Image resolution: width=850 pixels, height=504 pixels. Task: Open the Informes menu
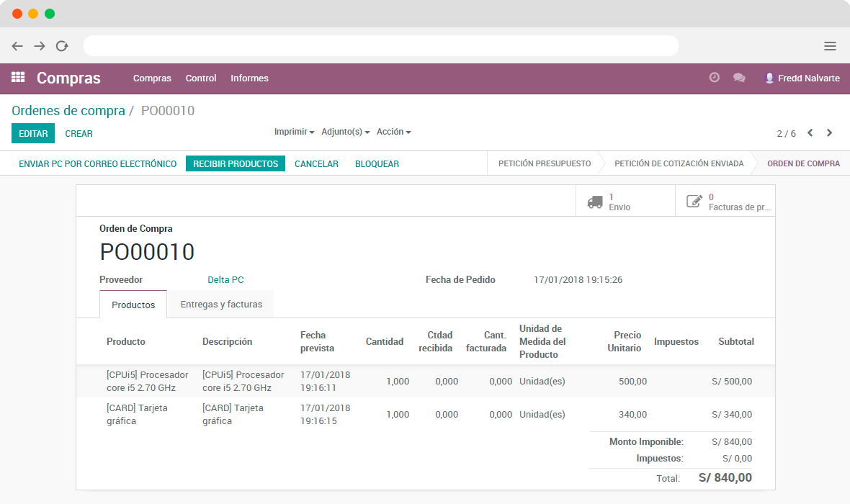249,78
